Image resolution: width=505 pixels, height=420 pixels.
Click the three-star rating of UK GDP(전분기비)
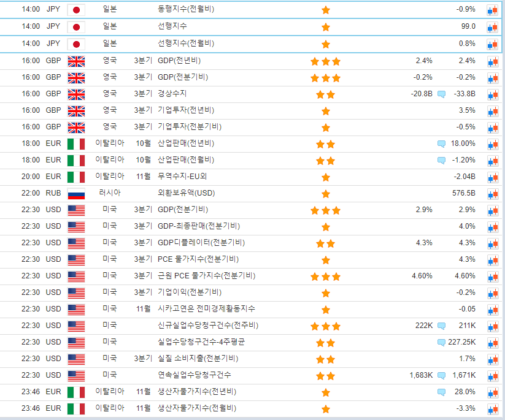(x=325, y=78)
